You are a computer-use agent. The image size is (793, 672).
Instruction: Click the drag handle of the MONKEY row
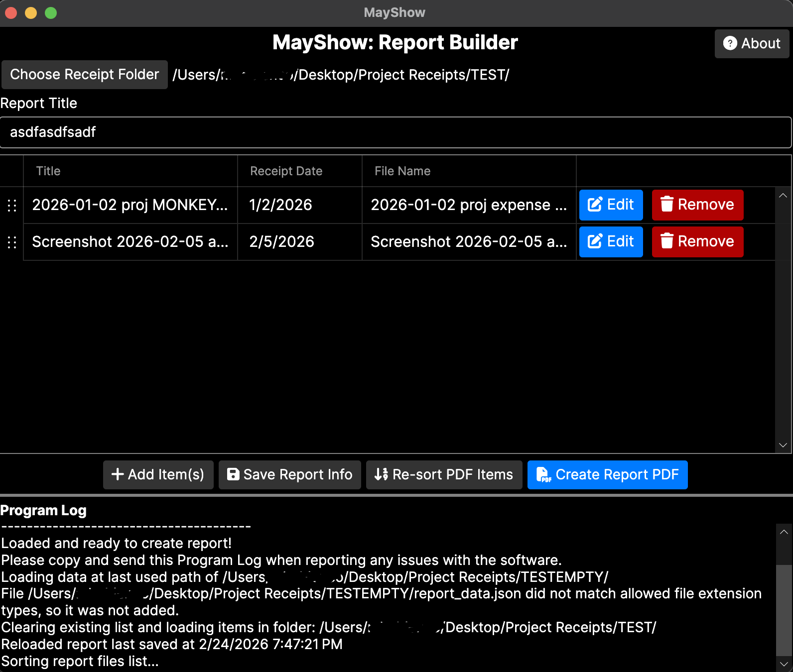click(12, 205)
